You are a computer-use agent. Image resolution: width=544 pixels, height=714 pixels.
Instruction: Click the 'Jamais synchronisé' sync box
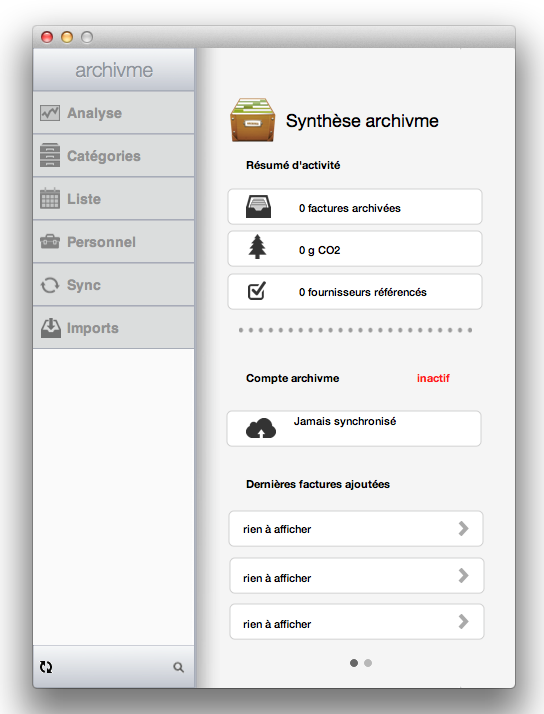354,428
